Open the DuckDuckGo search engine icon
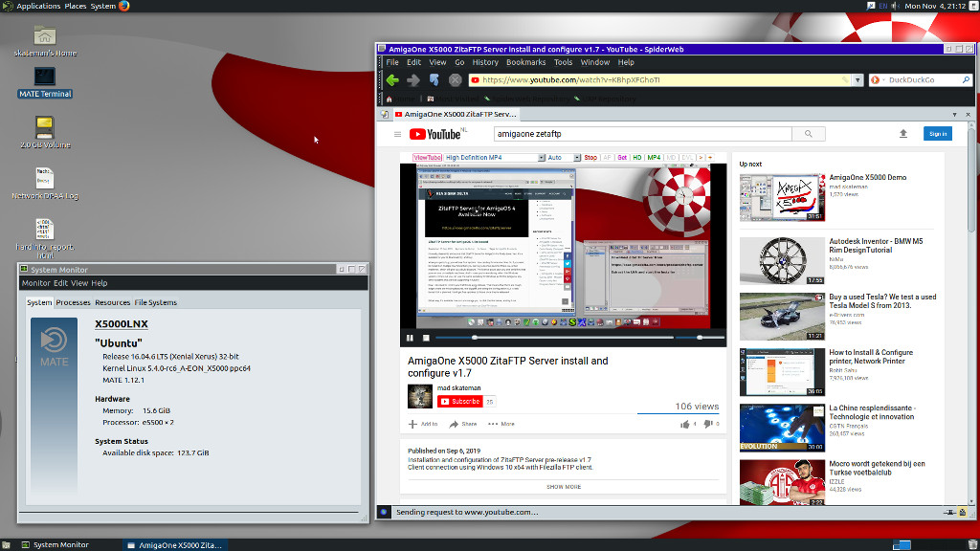The width and height of the screenshot is (980, 551). (875, 80)
